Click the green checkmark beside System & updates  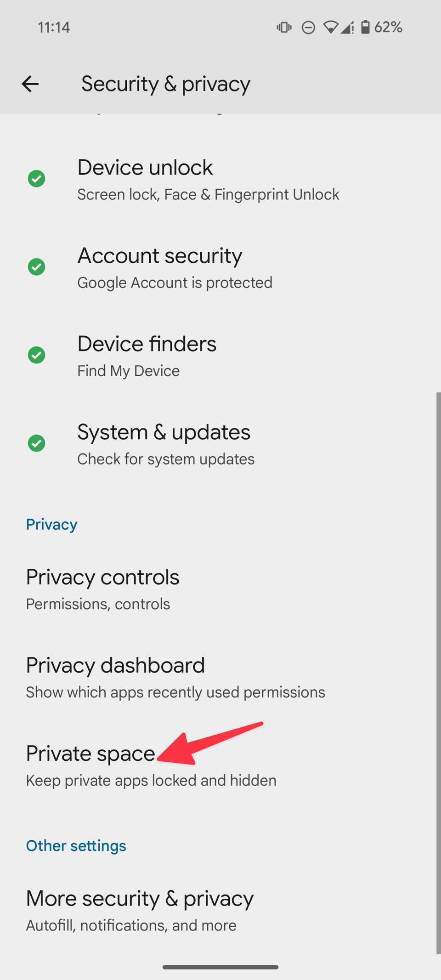[36, 443]
